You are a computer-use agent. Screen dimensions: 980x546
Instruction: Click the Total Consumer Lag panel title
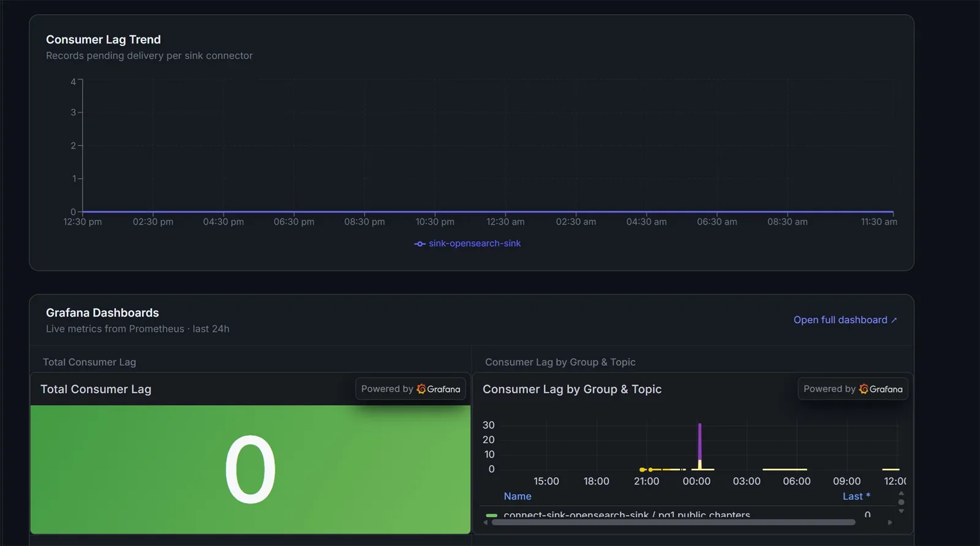point(96,389)
